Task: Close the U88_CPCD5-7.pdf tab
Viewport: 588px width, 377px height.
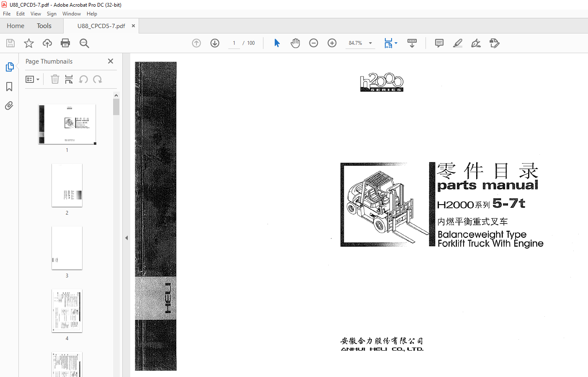Action: [133, 26]
